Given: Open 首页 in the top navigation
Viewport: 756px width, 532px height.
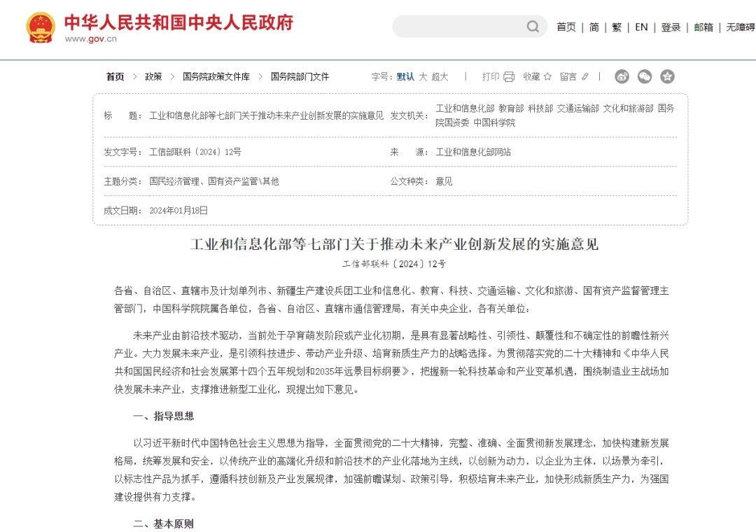Looking at the screenshot, I should pyautogui.click(x=566, y=27).
